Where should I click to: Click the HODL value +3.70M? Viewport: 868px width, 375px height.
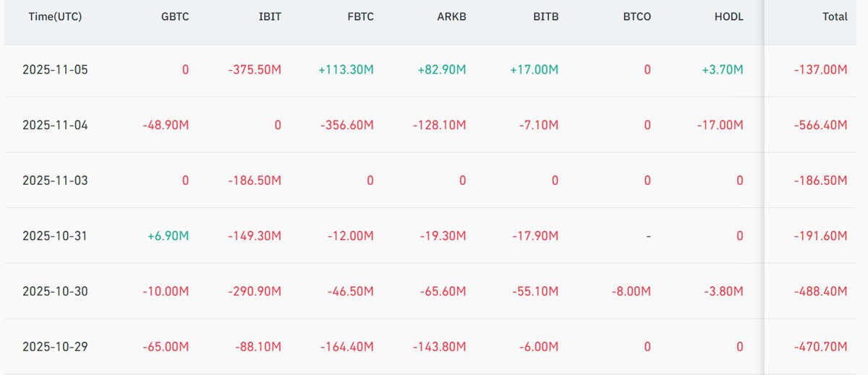tap(723, 70)
